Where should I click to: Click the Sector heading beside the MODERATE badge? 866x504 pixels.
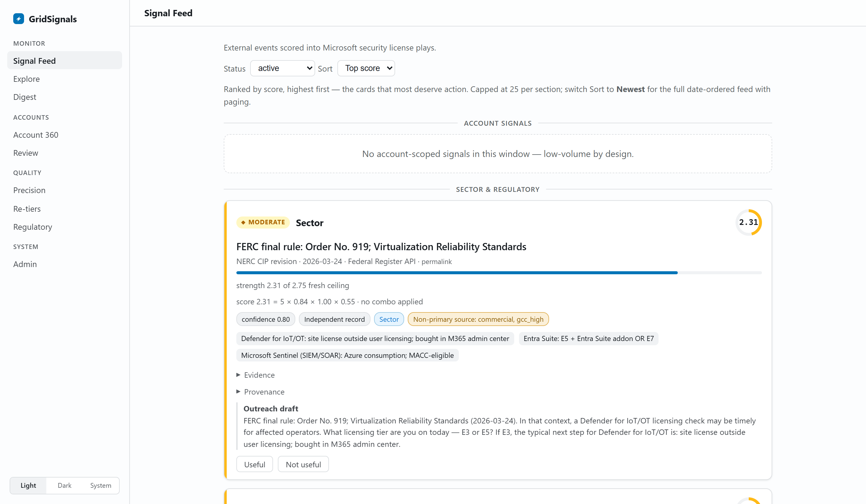(310, 223)
